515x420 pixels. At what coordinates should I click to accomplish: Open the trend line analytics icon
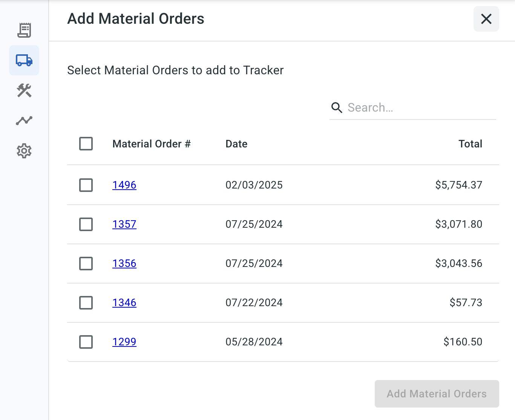pos(24,121)
